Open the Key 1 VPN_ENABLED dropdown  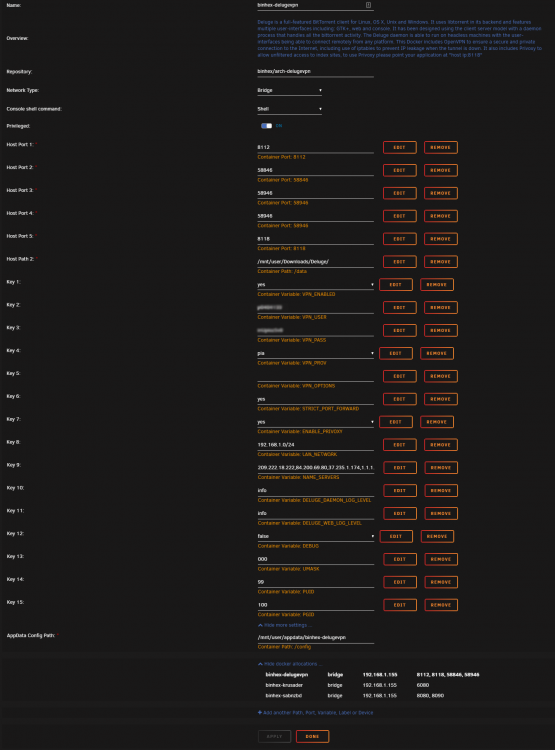[315, 285]
